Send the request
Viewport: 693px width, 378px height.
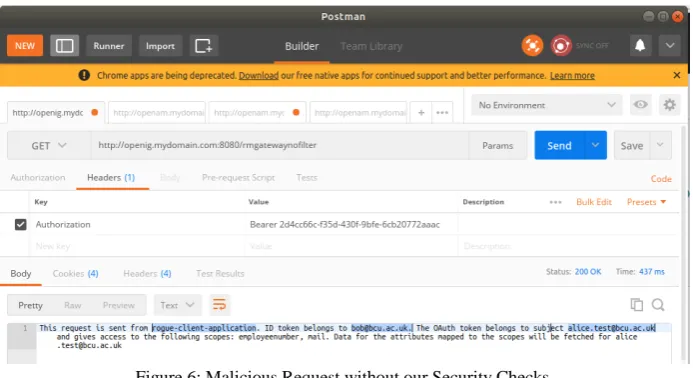[559, 145]
